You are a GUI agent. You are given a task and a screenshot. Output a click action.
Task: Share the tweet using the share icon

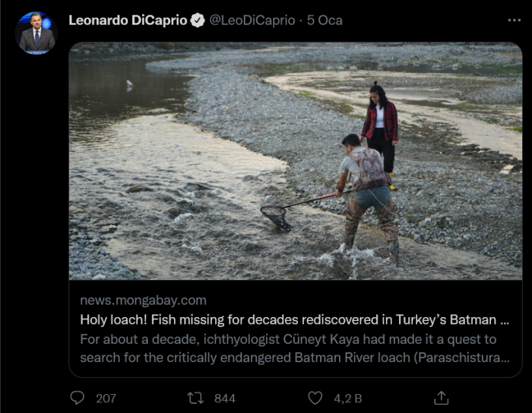pos(441,398)
